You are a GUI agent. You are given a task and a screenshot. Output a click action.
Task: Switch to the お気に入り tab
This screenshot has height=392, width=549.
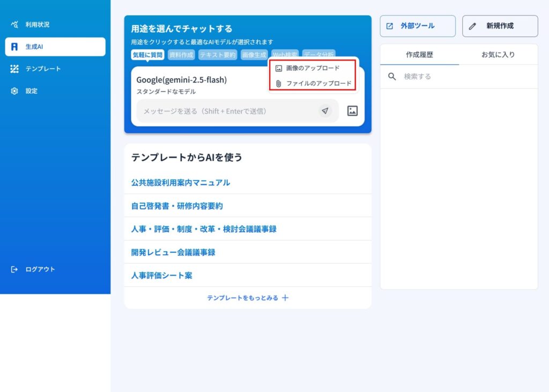(498, 55)
